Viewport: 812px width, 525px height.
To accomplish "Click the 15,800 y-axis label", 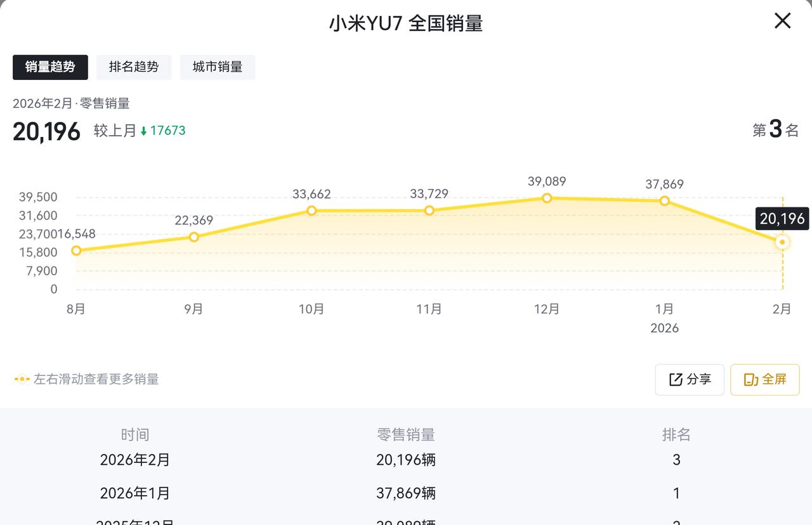I will click(38, 252).
